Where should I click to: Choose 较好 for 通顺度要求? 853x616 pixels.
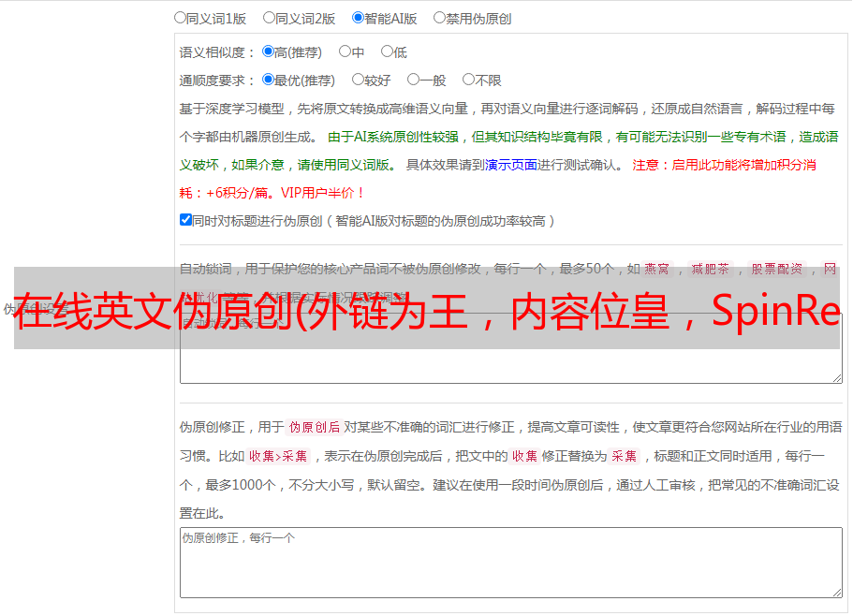point(358,80)
